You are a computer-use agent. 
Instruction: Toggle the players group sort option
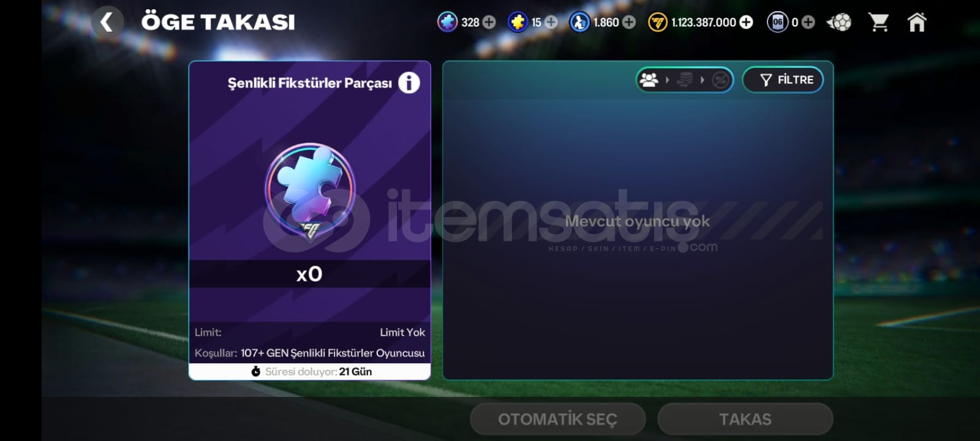point(649,80)
